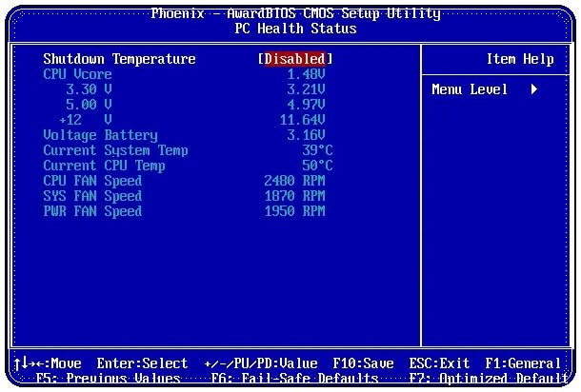Click the Menu Level arrow icon
The height and width of the screenshot is (392, 581).
[x=534, y=89]
